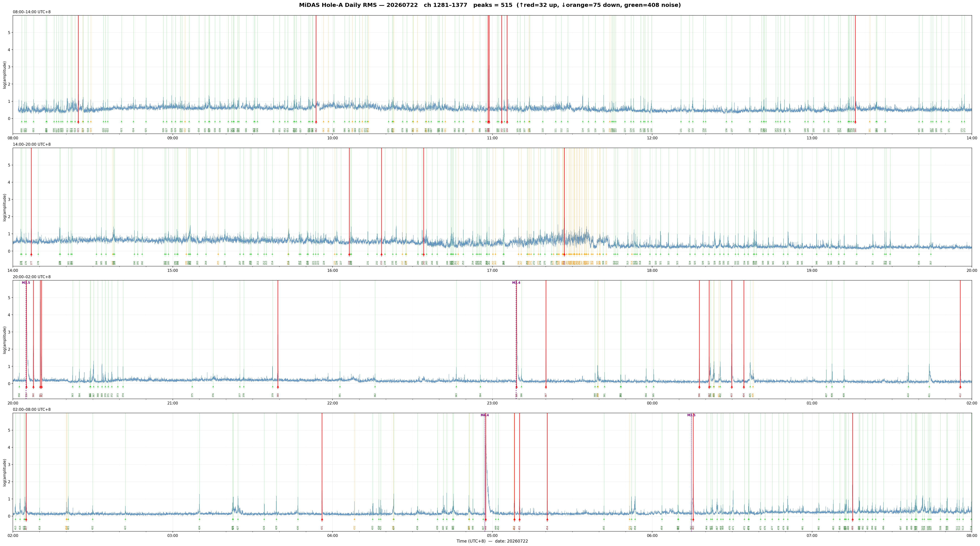Click y-axis tick 2 in the 02:00–08:00 panel
Screen dimensions: 980x546
tap(9, 482)
